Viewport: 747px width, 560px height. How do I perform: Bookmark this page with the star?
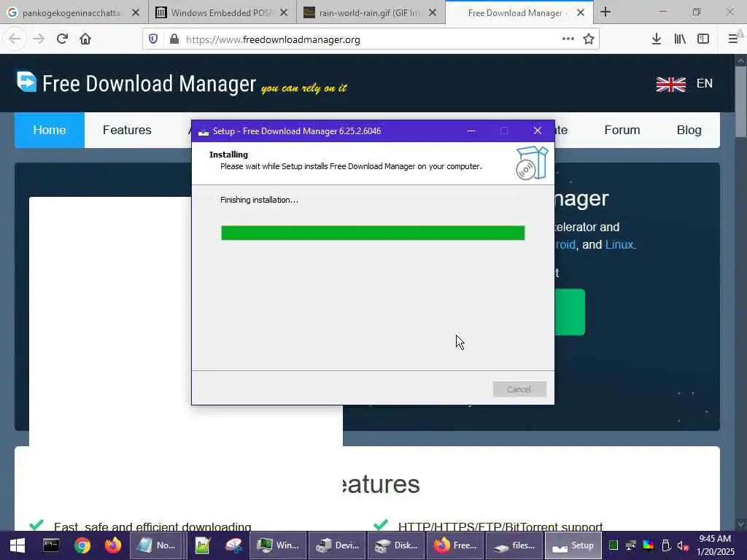589,39
